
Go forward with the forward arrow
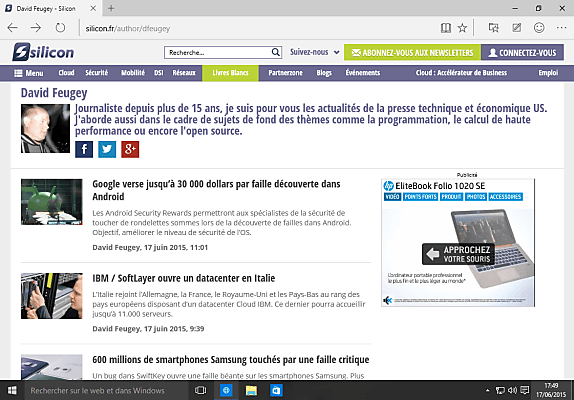(x=36, y=28)
